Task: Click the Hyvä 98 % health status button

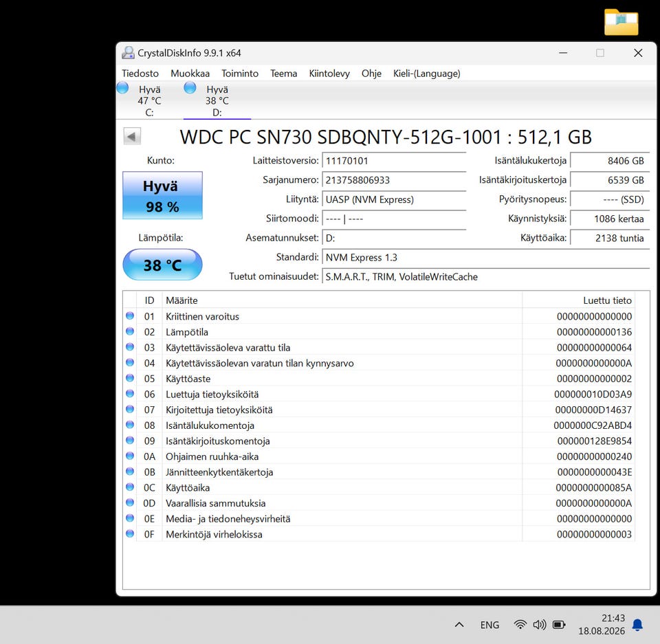Action: [x=162, y=196]
